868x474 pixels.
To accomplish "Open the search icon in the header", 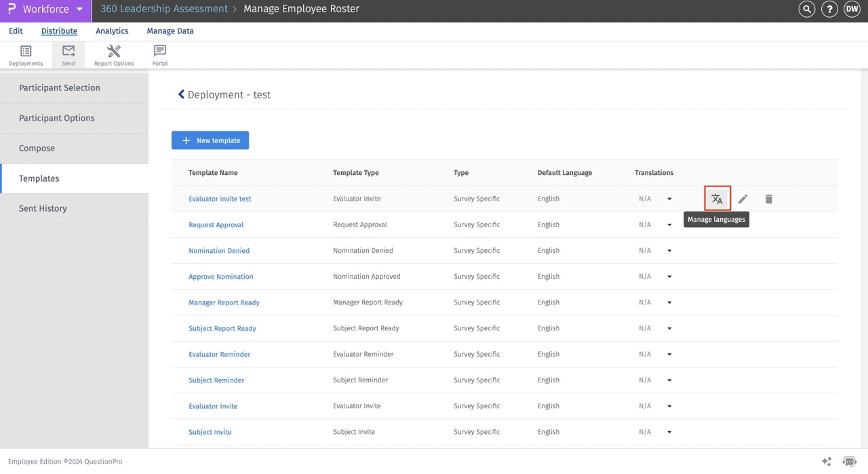I will click(806, 9).
